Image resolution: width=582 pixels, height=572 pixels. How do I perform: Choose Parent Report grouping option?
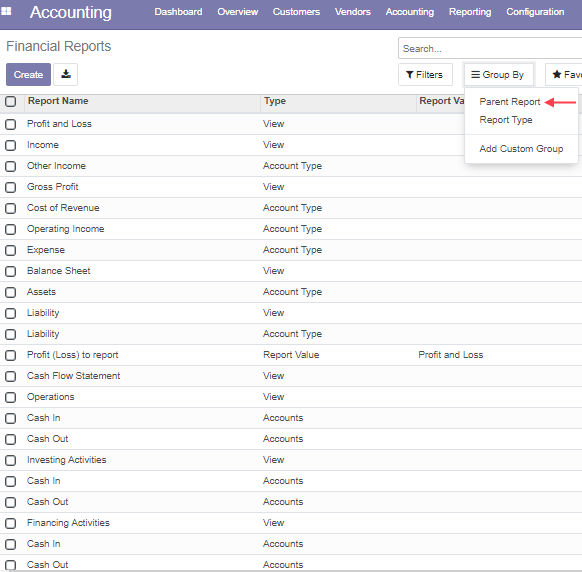[510, 102]
